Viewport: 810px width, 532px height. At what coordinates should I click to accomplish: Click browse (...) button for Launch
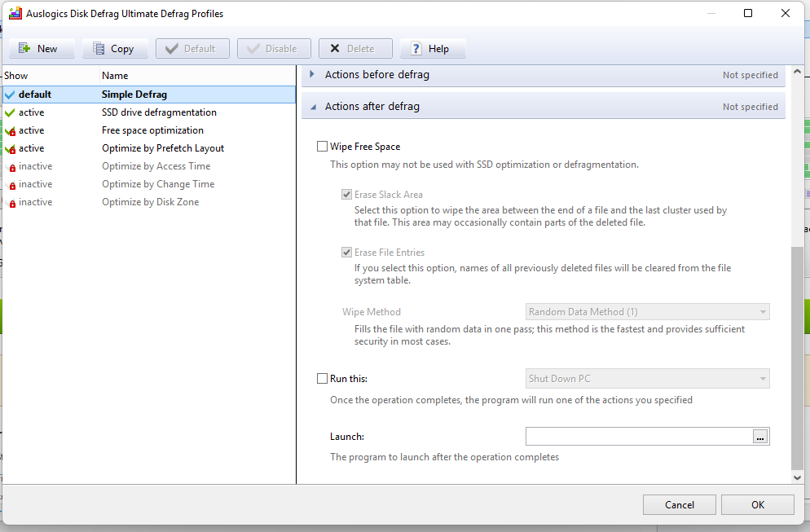pos(760,437)
